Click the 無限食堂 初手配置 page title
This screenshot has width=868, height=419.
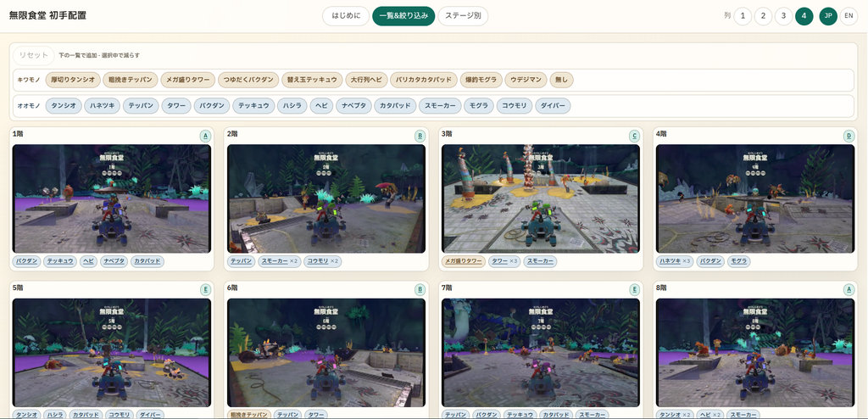[48, 15]
